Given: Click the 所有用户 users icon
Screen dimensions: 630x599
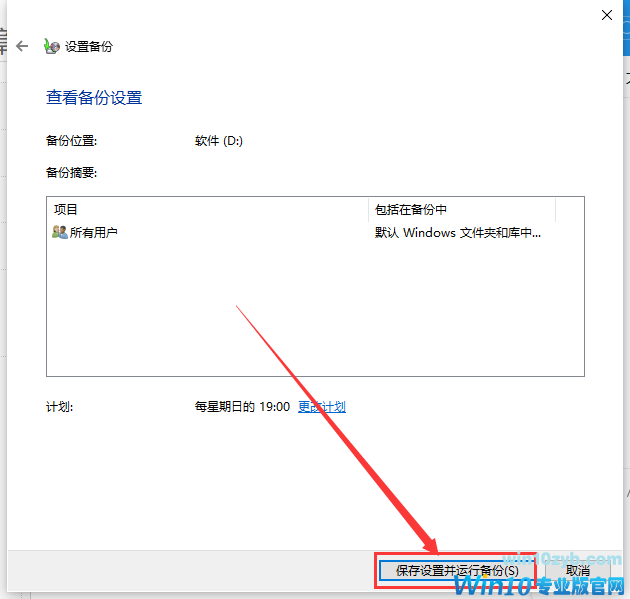Looking at the screenshot, I should coord(60,232).
